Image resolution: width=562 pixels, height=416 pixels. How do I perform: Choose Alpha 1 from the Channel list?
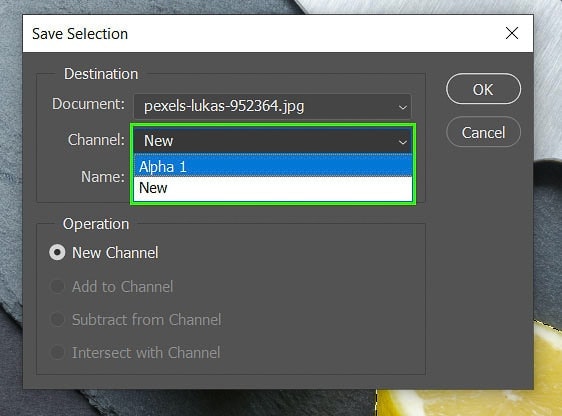272,167
